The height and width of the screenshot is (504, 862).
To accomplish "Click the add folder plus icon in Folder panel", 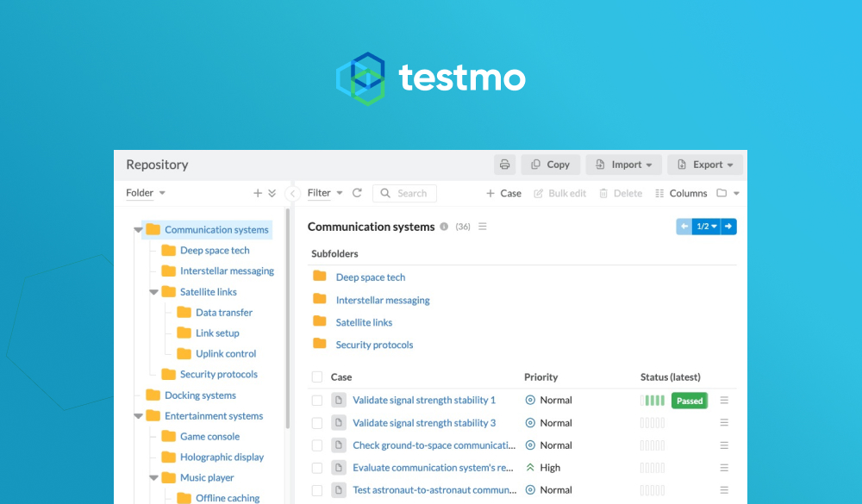I will tap(259, 193).
